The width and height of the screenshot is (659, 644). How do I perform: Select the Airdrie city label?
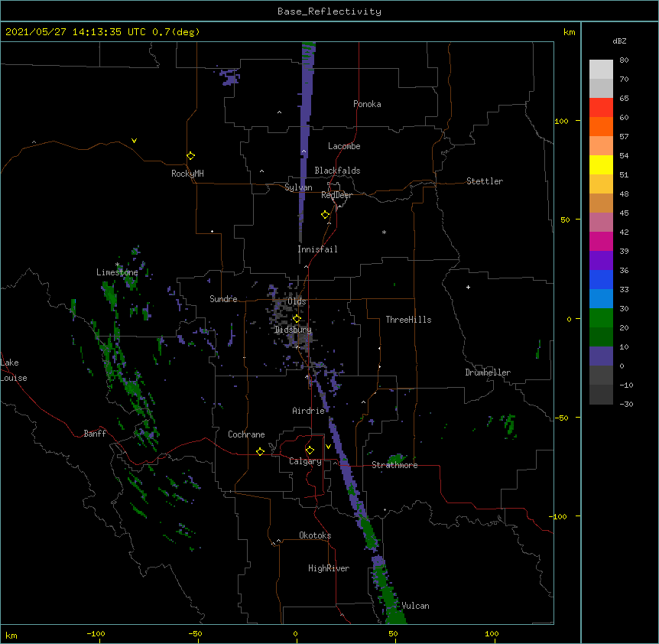click(x=309, y=411)
